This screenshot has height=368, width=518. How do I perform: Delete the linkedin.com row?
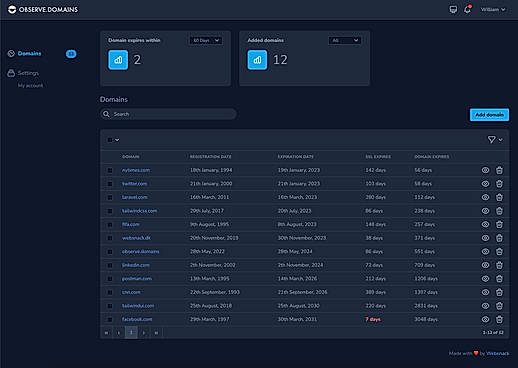click(x=499, y=265)
